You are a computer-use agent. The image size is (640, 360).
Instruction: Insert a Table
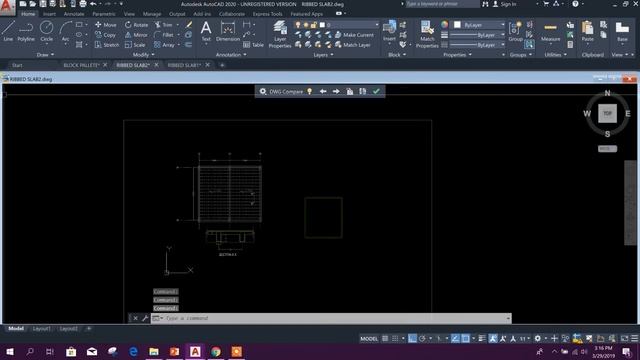[x=253, y=45]
